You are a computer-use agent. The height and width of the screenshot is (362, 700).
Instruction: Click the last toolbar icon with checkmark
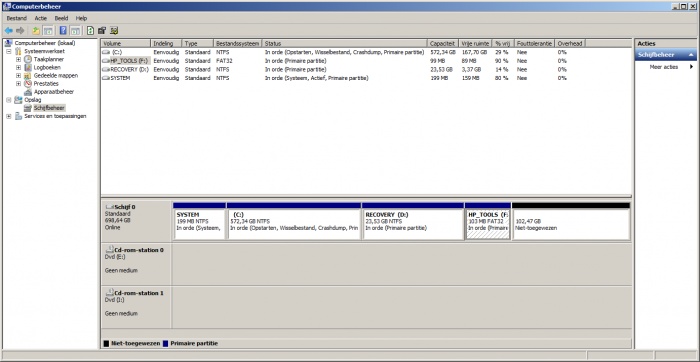tap(114, 31)
